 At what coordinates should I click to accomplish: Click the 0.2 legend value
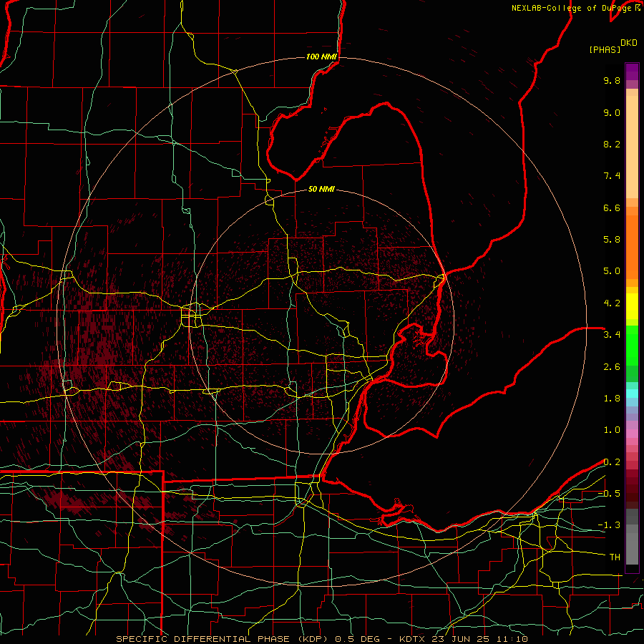(x=612, y=462)
